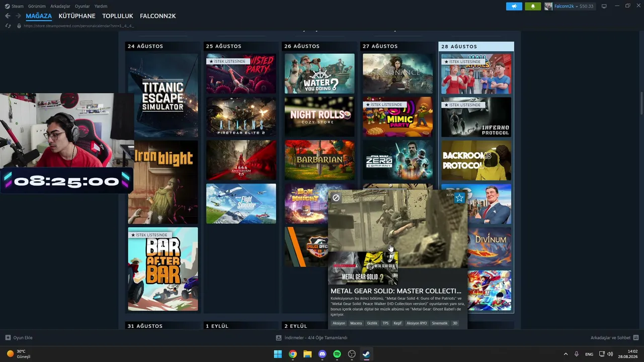Switch to the TOPLULUK tab

point(118,16)
